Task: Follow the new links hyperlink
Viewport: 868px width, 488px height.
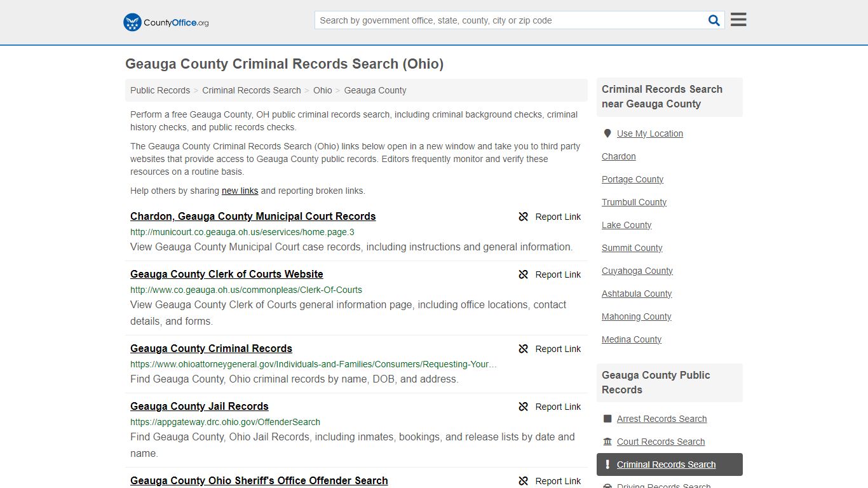Action: point(240,191)
